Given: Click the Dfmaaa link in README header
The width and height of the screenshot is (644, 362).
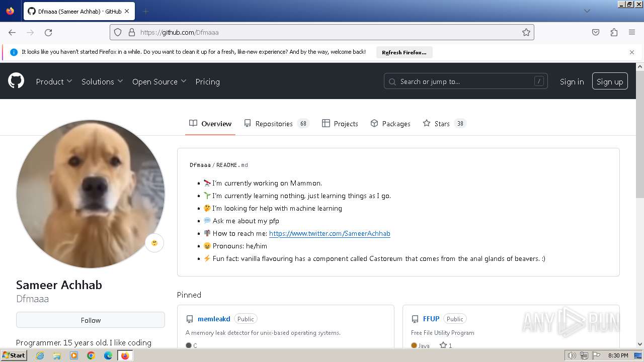Looking at the screenshot, I should (x=200, y=165).
